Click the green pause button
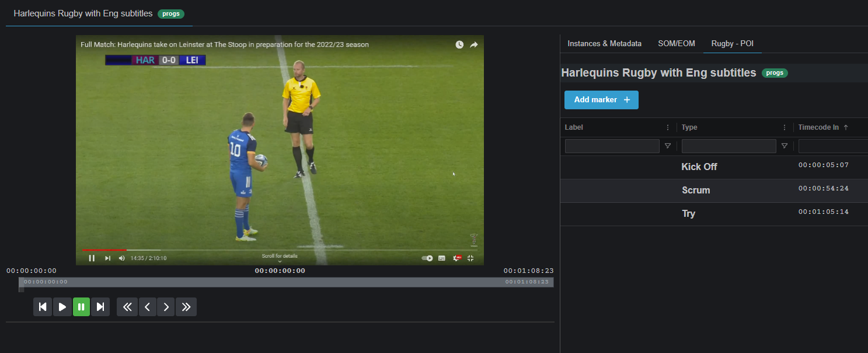The width and height of the screenshot is (868, 353). 81,307
